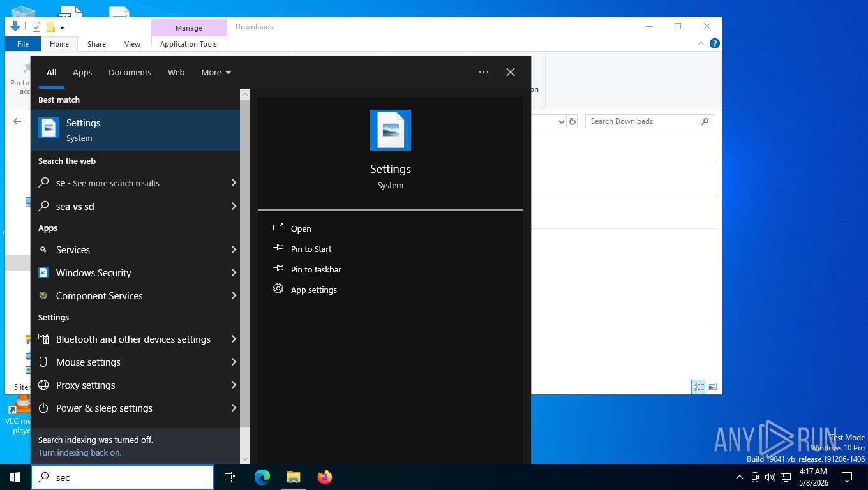Click the search results scrollbar down arrow

pyautogui.click(x=245, y=459)
